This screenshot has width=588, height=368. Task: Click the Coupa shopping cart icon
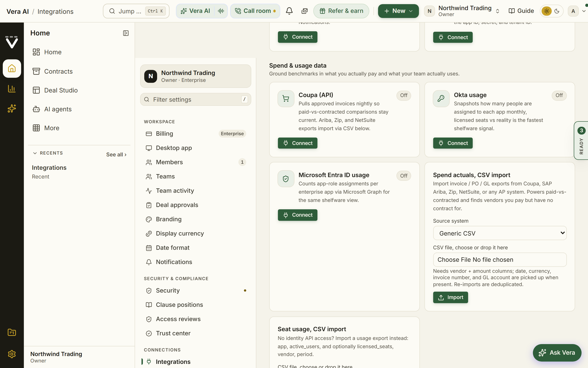tap(286, 99)
